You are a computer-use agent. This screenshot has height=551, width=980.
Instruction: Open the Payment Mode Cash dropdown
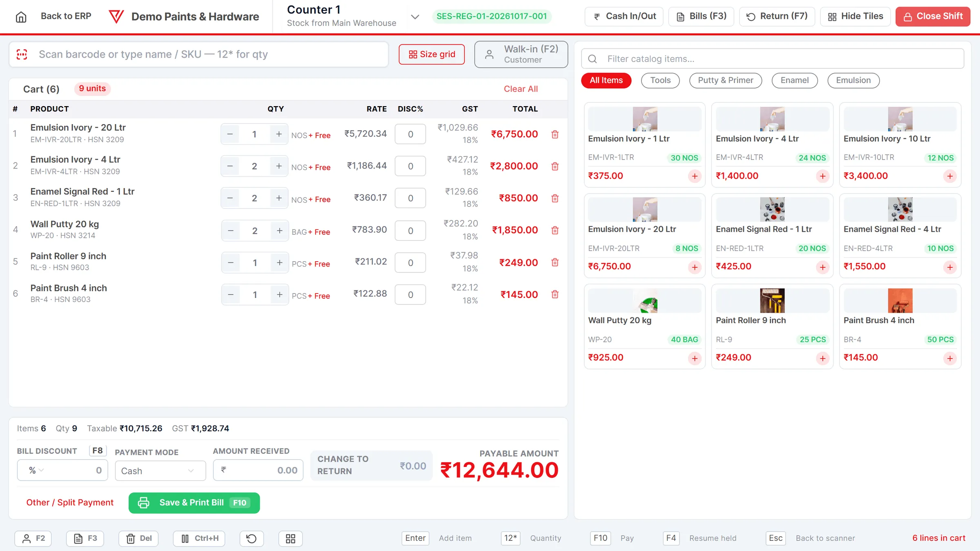click(160, 471)
